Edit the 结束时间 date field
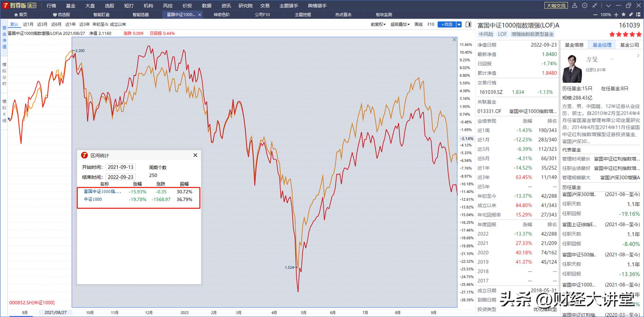Screen dimensions: 644x317 point(120,177)
